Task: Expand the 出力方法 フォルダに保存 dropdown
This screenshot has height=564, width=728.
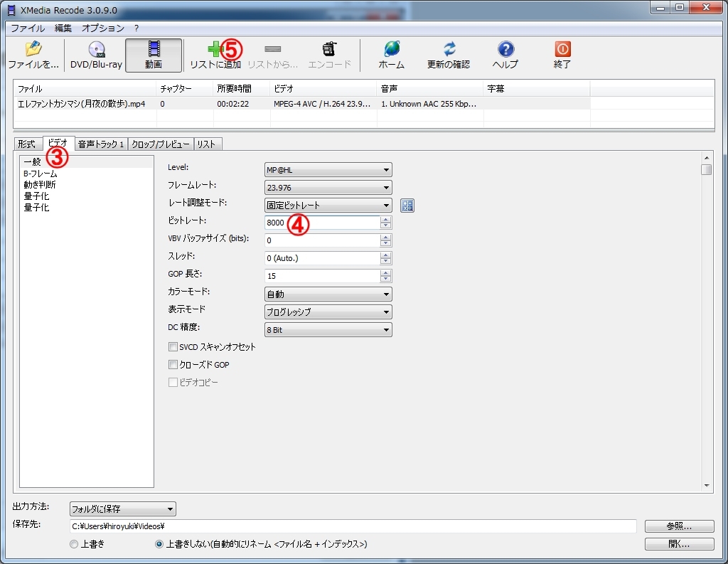Action: point(122,509)
